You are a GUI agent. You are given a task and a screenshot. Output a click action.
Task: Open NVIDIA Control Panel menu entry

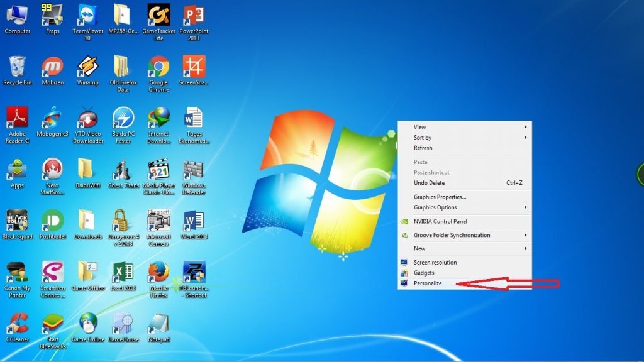(x=465, y=221)
